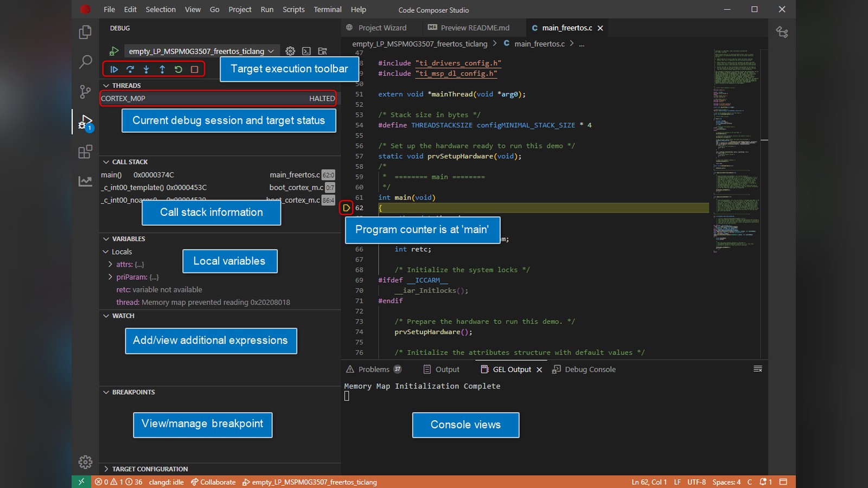868x488 pixels.
Task: Select CORTEX_M0P thread row
Action: click(218, 99)
